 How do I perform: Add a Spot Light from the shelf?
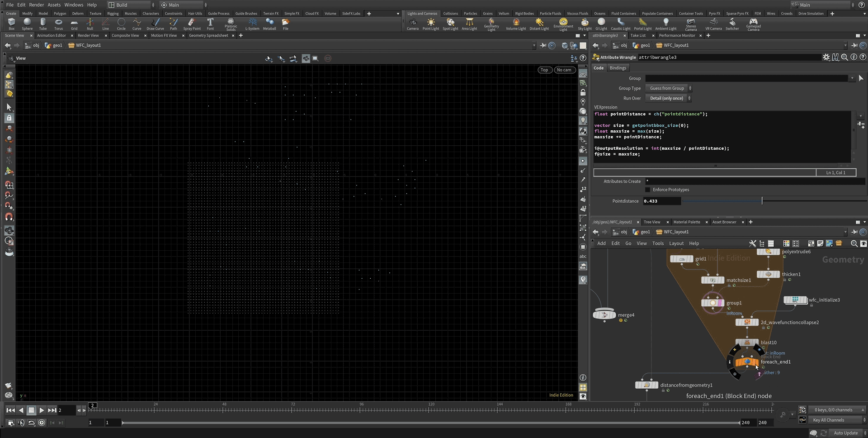point(450,24)
